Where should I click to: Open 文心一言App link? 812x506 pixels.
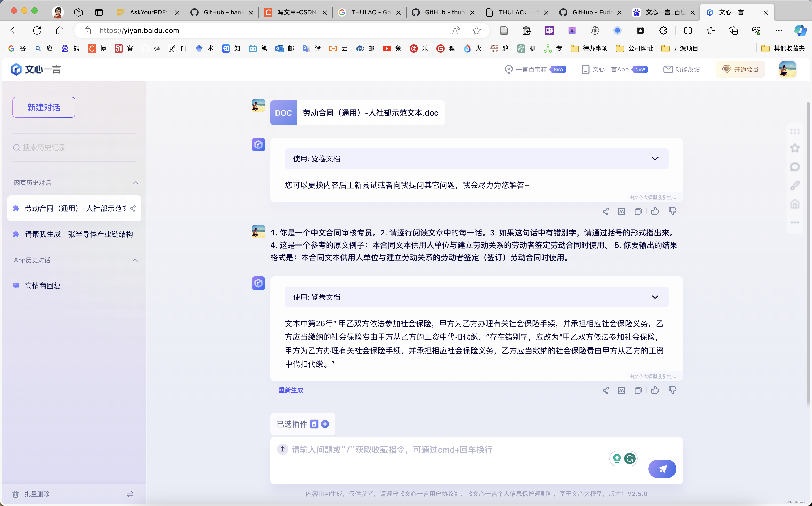[614, 69]
